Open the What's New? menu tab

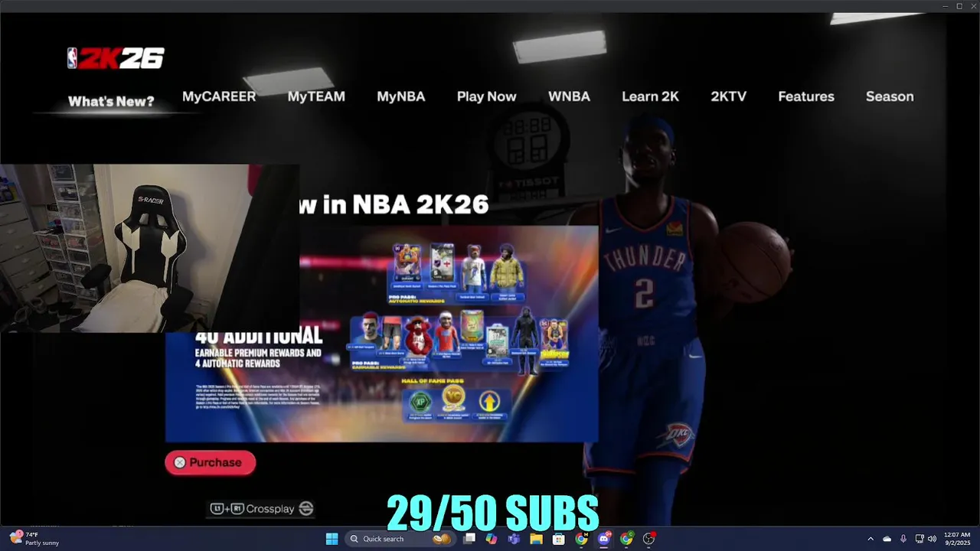[111, 101]
